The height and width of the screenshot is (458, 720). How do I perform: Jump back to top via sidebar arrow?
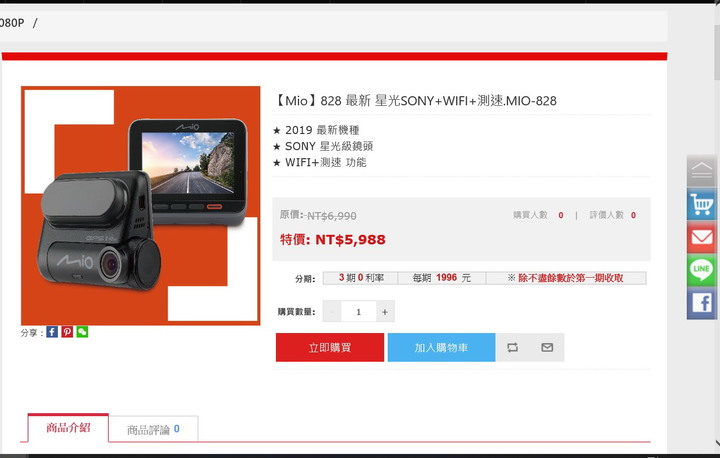[702, 171]
